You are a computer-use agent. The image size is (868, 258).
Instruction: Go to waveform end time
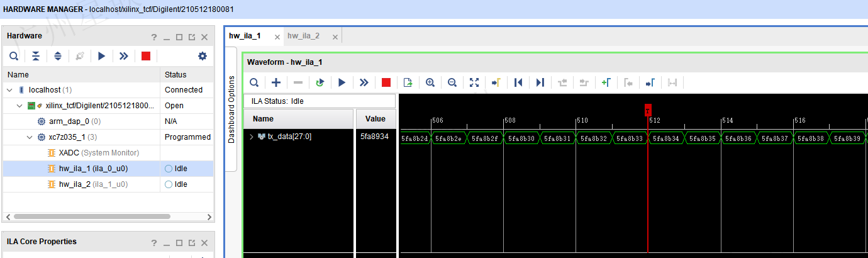point(540,82)
